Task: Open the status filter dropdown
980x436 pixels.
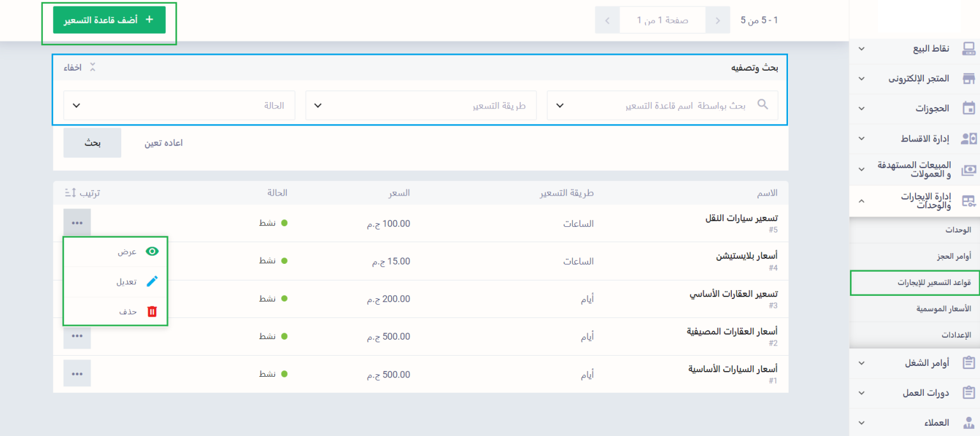Action: pos(179,106)
